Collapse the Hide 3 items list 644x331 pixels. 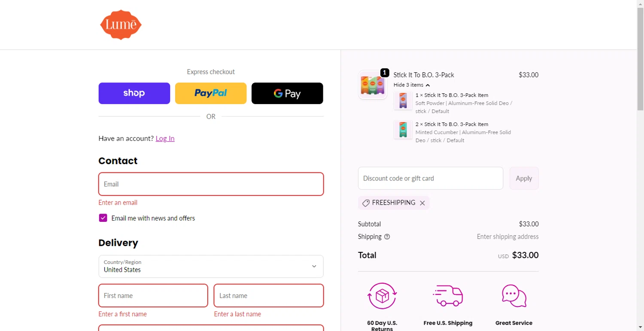tap(411, 85)
